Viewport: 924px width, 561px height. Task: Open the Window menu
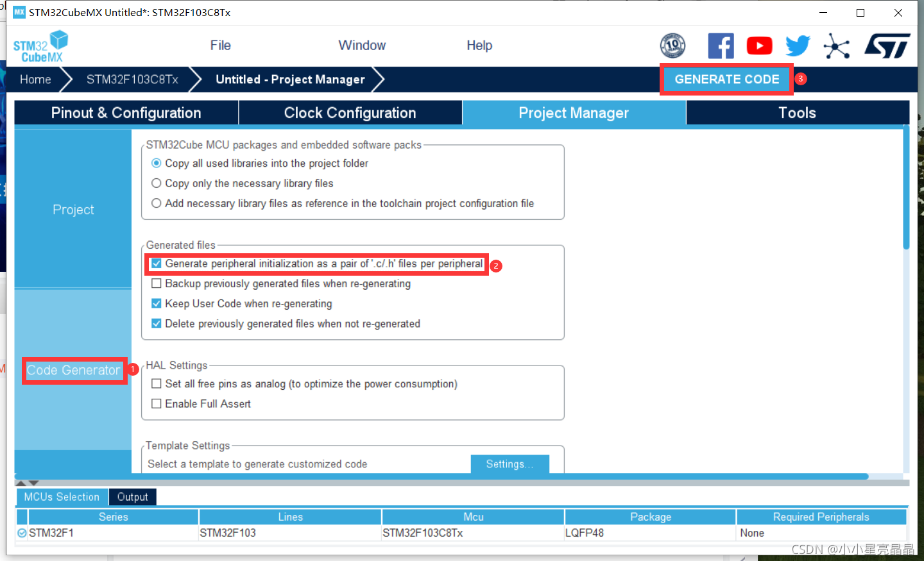tap(362, 46)
